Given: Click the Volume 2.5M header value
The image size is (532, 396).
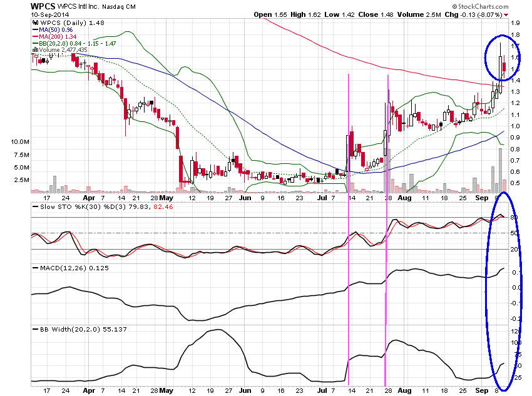Looking at the screenshot, I should 419,14.
